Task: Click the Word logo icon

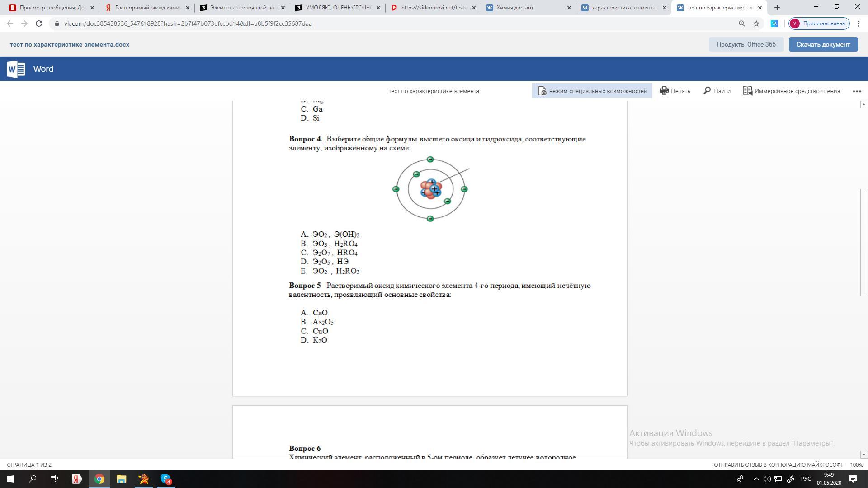Action: [16, 69]
